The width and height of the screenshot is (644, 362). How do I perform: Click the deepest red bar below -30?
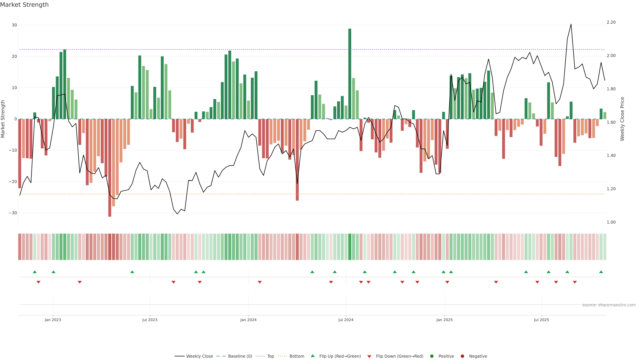pyautogui.click(x=110, y=167)
